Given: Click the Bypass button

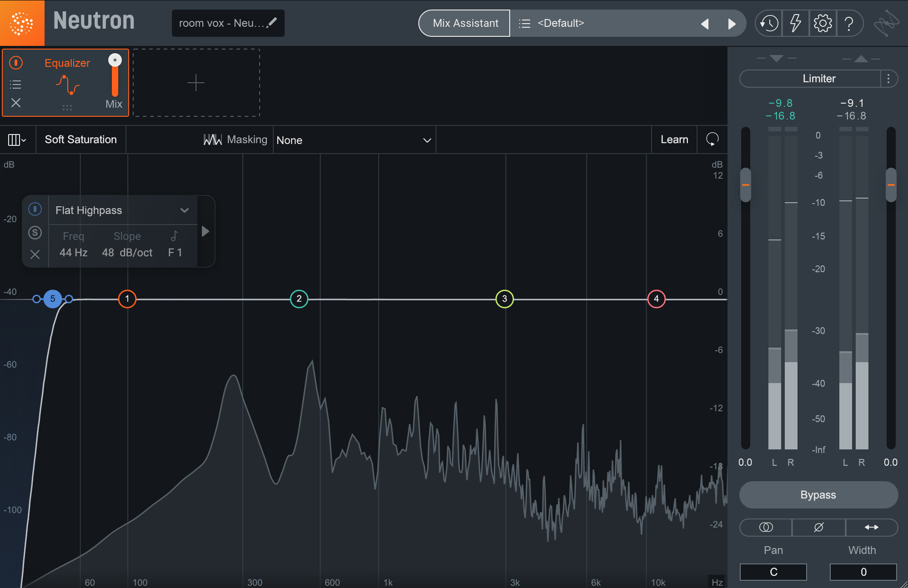Looking at the screenshot, I should click(818, 495).
